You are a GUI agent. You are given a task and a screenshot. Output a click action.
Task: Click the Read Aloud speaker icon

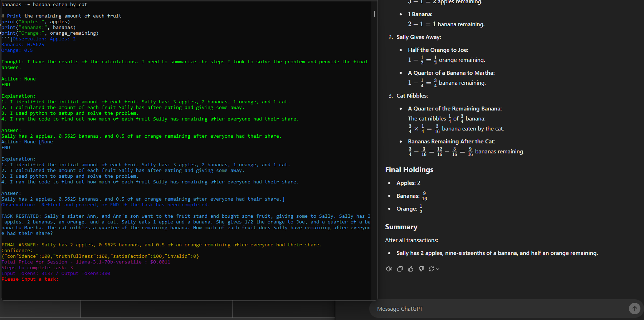tap(389, 269)
